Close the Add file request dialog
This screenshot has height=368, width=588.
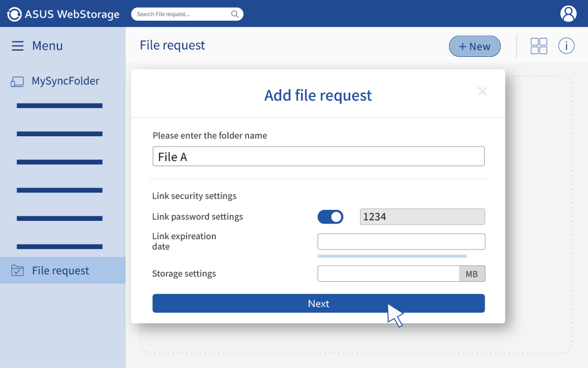[x=482, y=91]
